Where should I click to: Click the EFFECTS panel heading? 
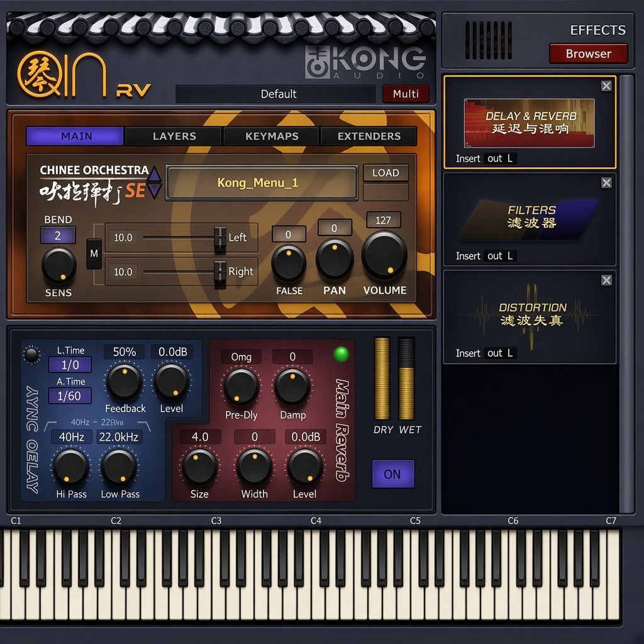(x=597, y=30)
